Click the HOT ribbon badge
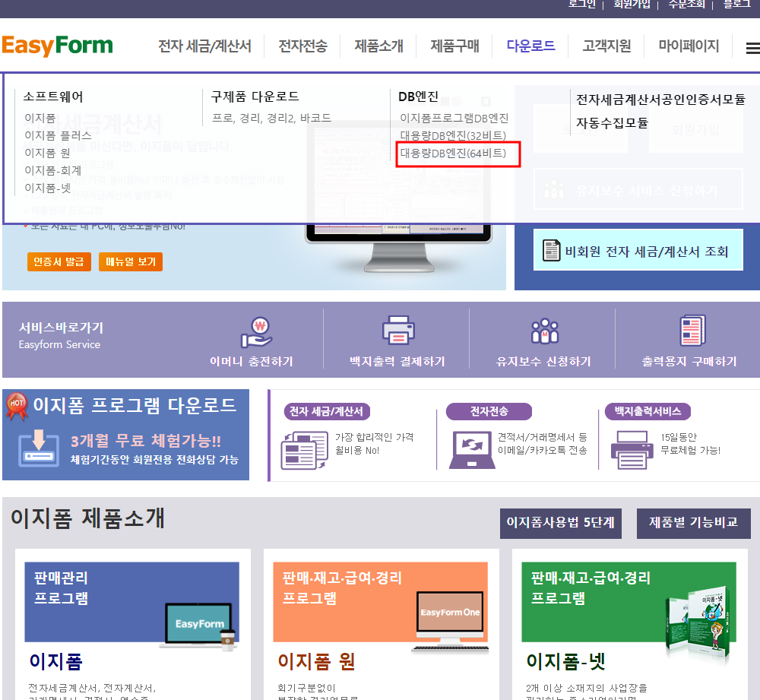 point(17,405)
